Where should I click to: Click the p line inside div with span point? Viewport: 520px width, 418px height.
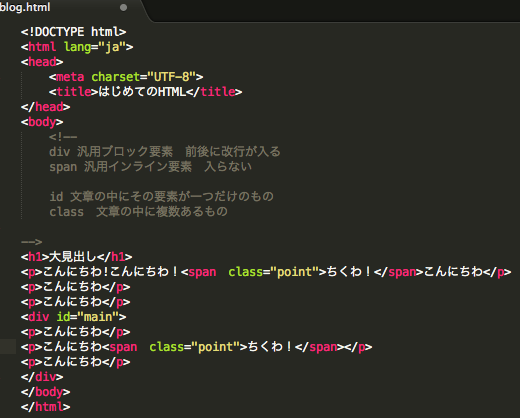click(196, 347)
